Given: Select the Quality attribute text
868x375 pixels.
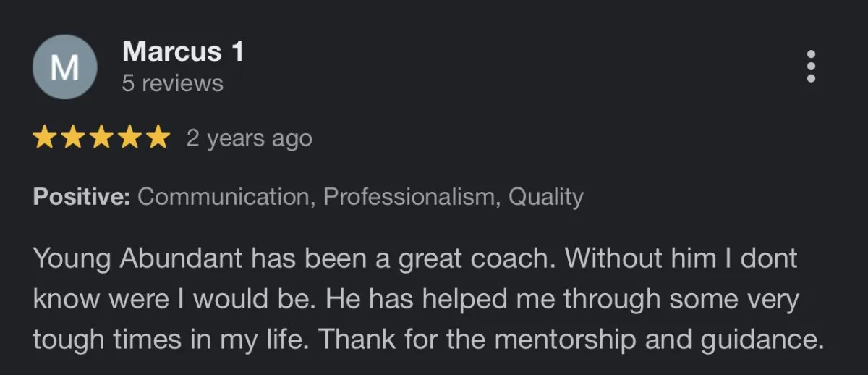Looking at the screenshot, I should (547, 197).
